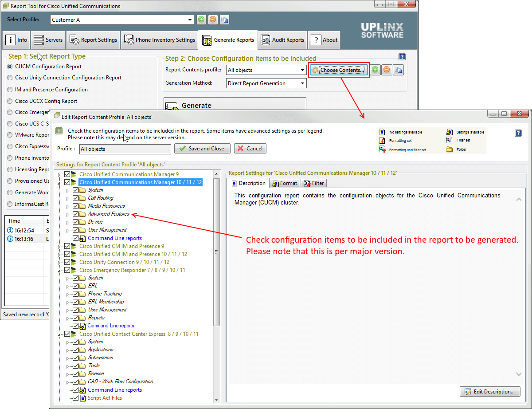Image resolution: width=532 pixels, height=409 pixels.
Task: Collapse Cisco Unified Communications Manager 10 / 11 / 12 node
Action: (59, 183)
